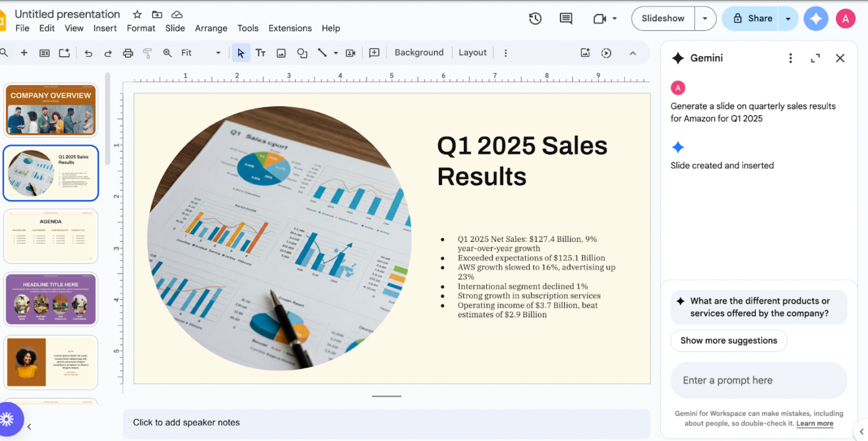868x441 pixels.
Task: Star the Untitled presentation
Action: 137,14
